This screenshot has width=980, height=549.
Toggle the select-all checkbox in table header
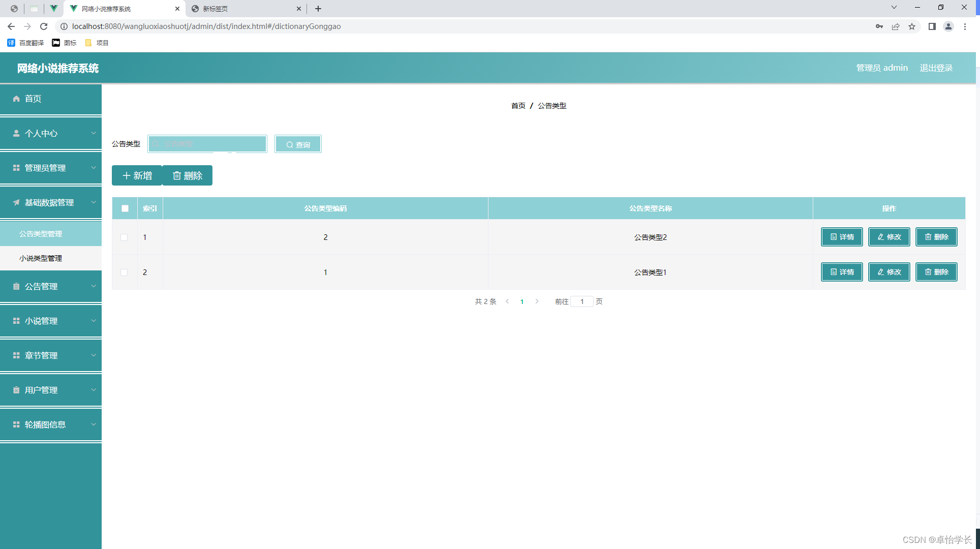[125, 208]
